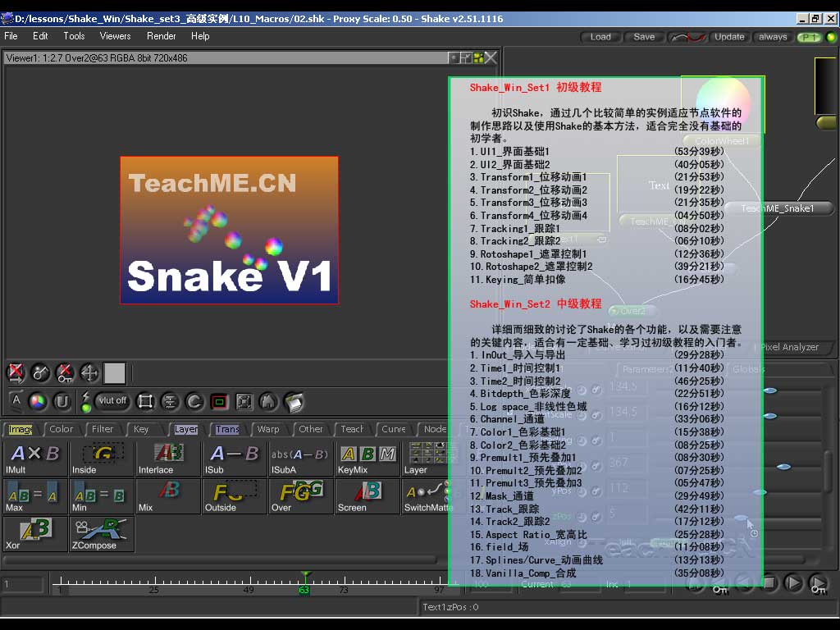This screenshot has width=840, height=630.
Task: Open the Viewers menu
Action: 115,36
